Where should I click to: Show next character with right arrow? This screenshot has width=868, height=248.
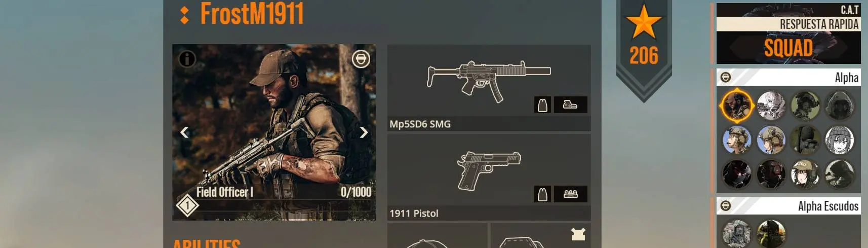point(364,132)
